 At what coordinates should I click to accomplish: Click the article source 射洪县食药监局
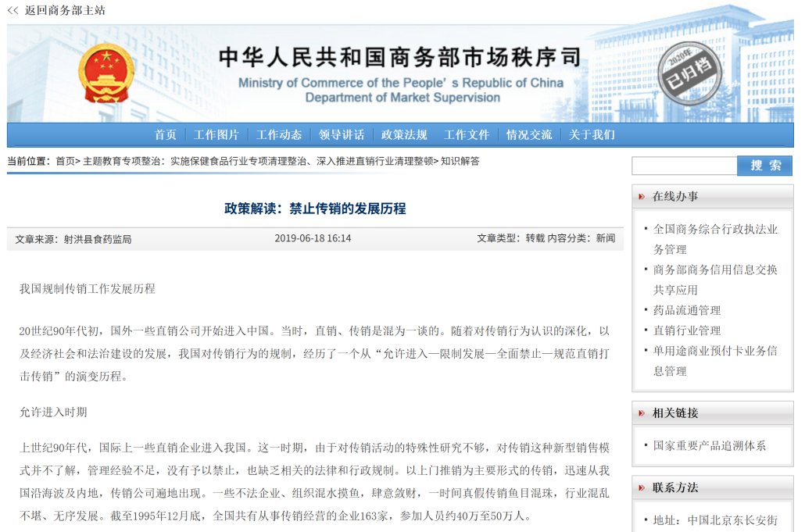click(98, 239)
